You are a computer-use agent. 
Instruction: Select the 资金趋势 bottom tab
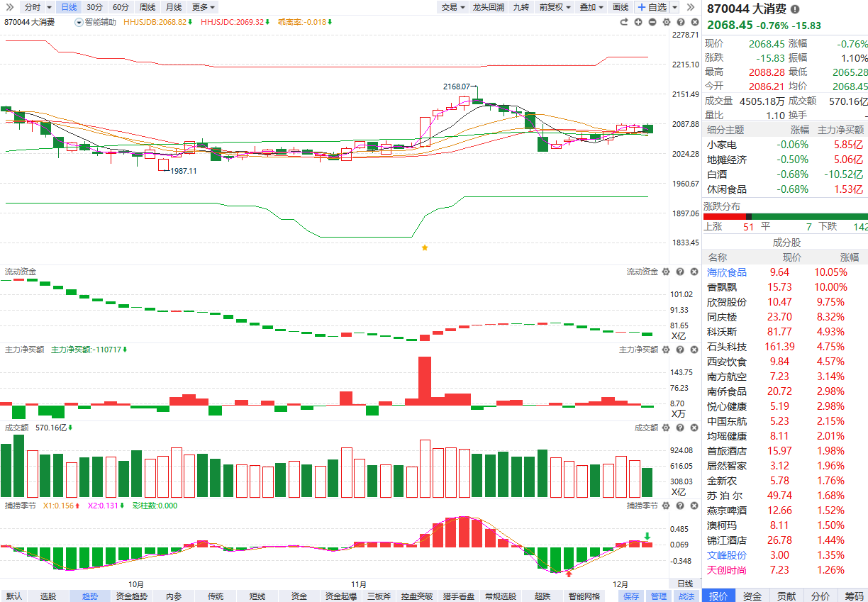click(132, 596)
